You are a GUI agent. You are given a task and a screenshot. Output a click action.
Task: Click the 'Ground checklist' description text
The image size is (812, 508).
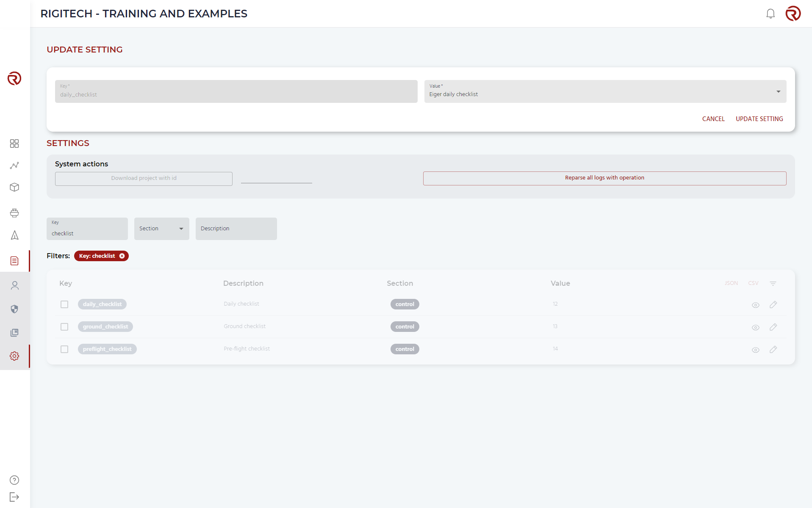click(245, 326)
